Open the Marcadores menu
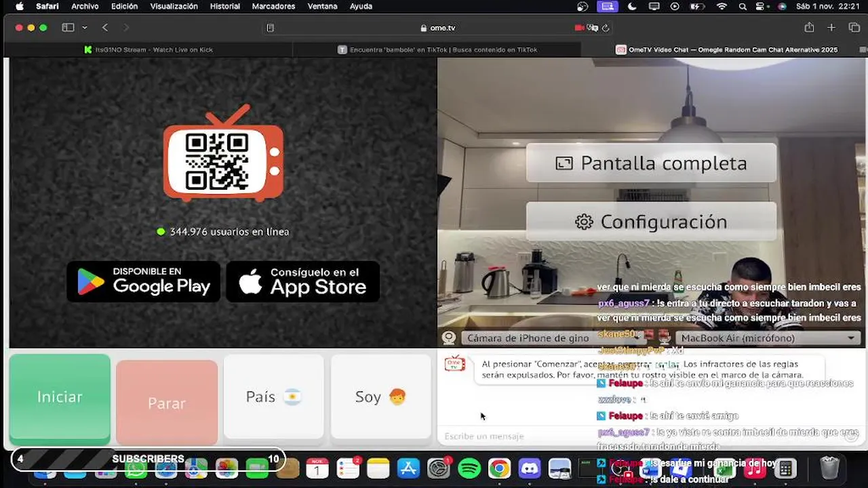The image size is (868, 488). [x=273, y=6]
